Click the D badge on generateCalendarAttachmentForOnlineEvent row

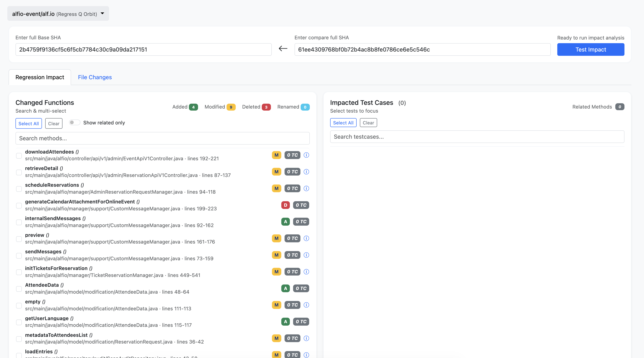click(286, 205)
